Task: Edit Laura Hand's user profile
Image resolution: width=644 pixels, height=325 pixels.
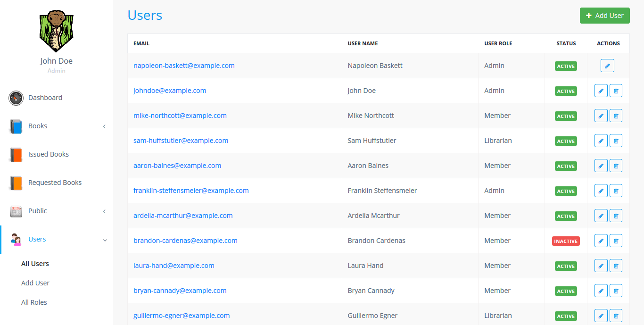Action: click(x=601, y=266)
